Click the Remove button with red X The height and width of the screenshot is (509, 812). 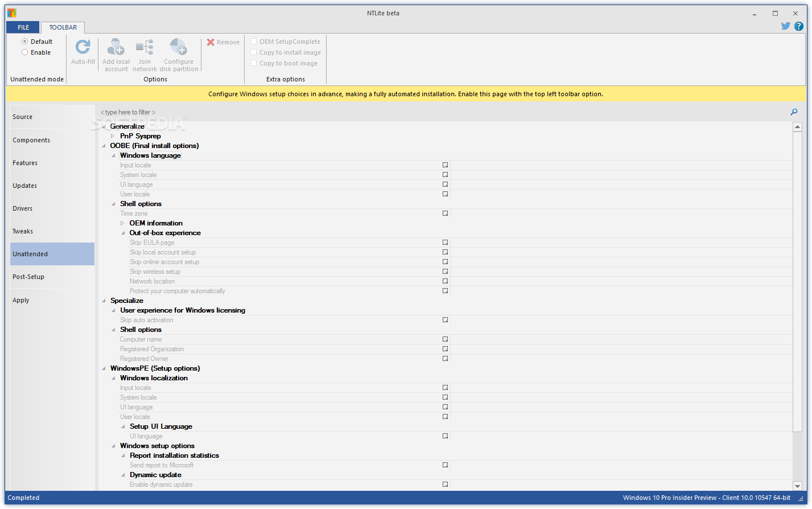pyautogui.click(x=223, y=42)
